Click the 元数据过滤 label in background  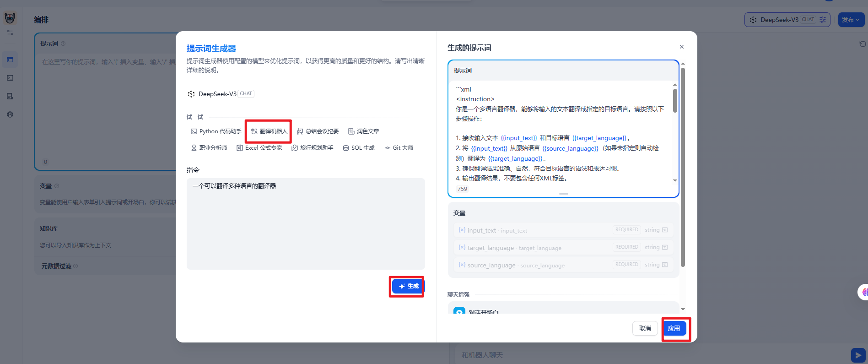click(56, 266)
